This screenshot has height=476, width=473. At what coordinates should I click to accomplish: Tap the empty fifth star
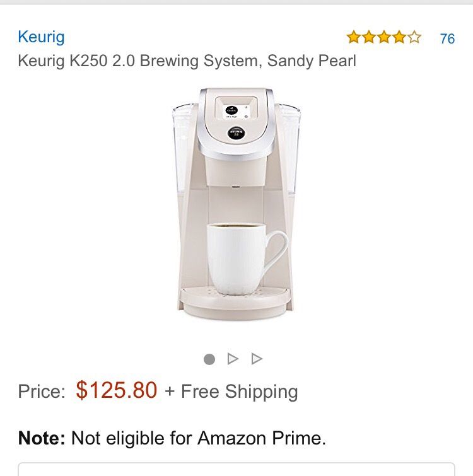[x=414, y=37]
